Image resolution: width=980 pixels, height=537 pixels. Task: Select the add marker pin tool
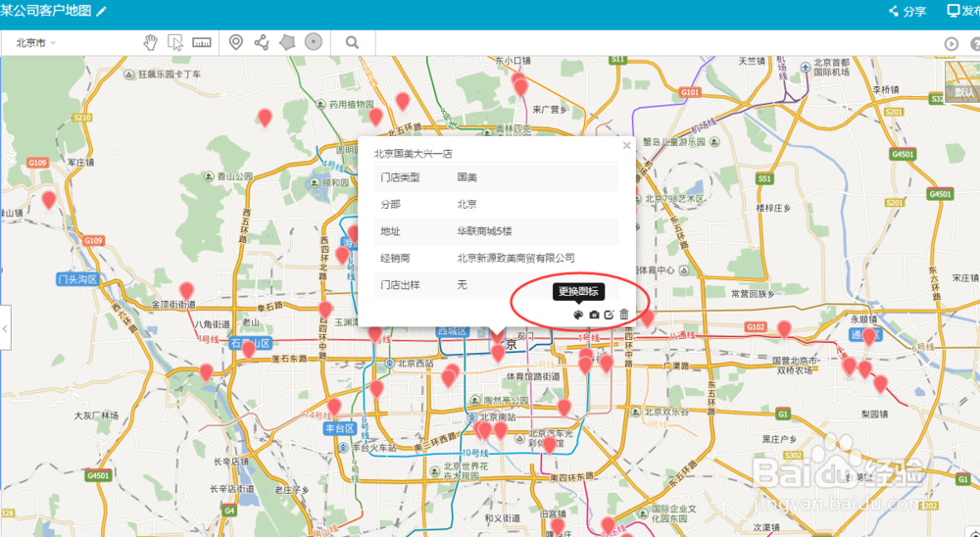coord(235,42)
